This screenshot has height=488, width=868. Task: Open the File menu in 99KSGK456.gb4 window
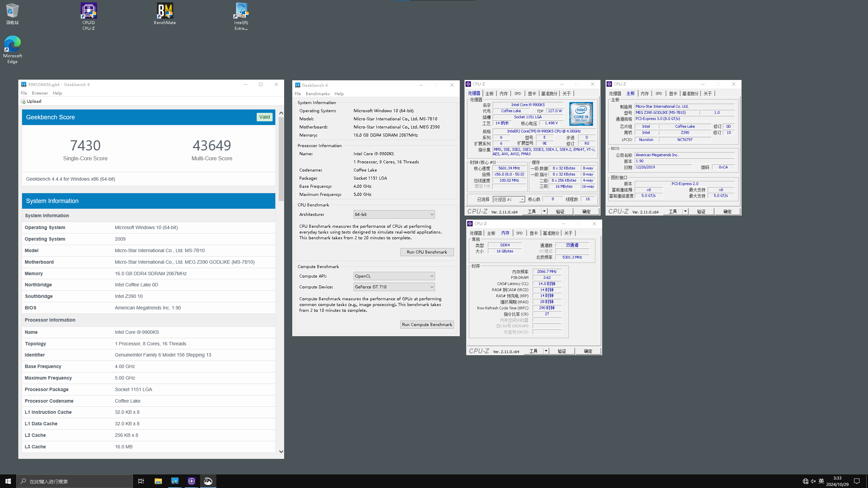(24, 93)
